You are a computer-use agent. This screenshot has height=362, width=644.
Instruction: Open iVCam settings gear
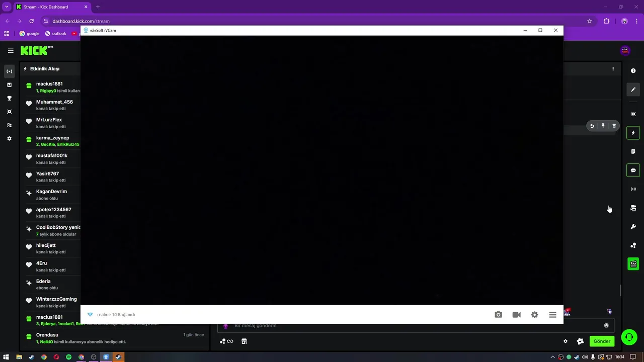(x=534, y=315)
